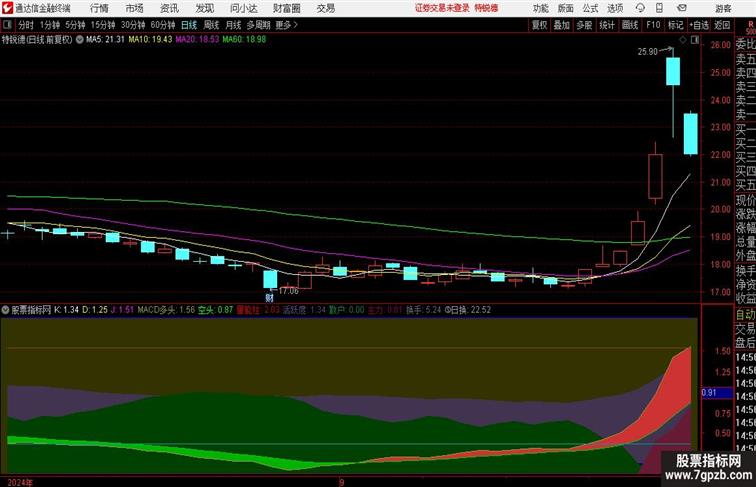Viewport: 756px width, 487px height.
Task: Click the MA60: 18.98 value label
Action: point(244,40)
